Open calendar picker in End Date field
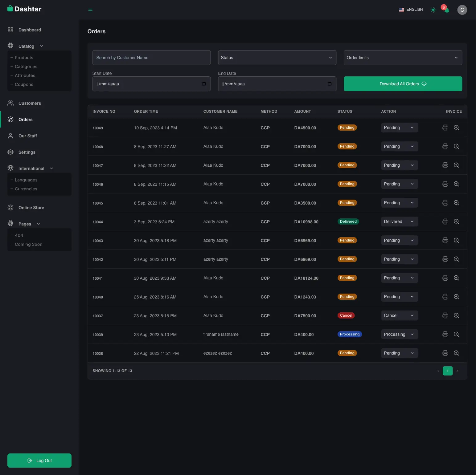476x475 pixels. click(x=330, y=84)
